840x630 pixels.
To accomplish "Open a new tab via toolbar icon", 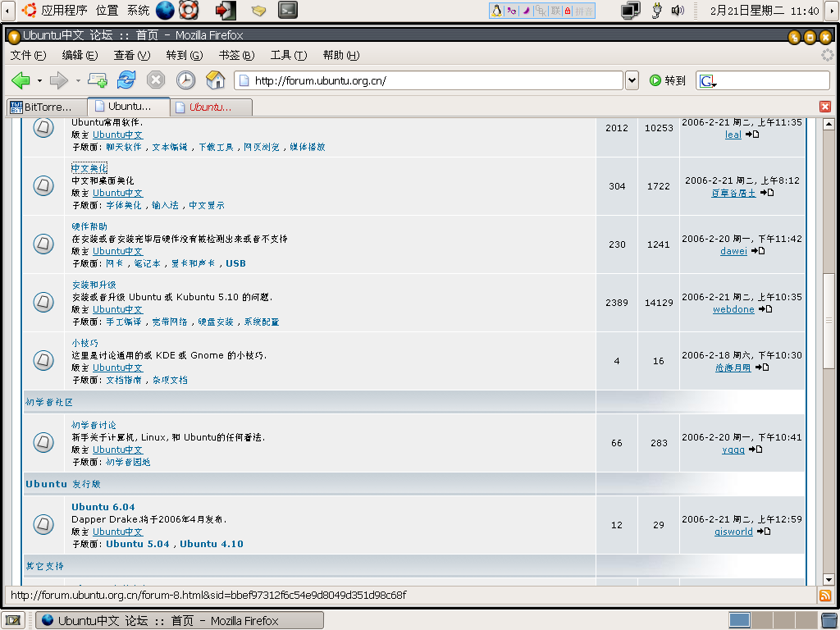I will click(x=98, y=80).
